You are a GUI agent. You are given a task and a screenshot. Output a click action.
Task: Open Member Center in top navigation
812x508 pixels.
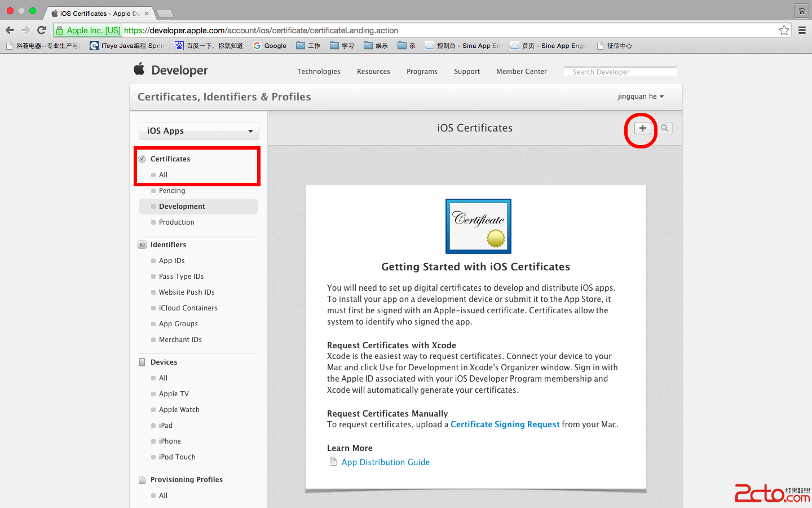521,72
